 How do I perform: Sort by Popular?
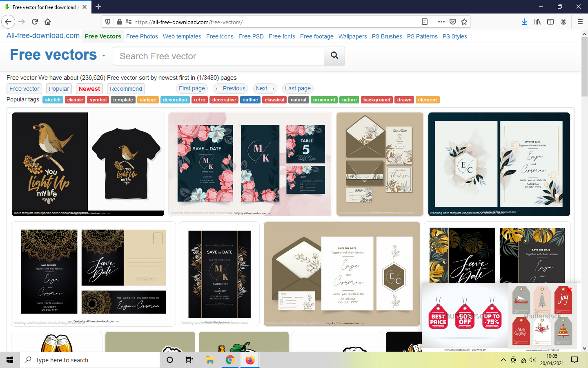coord(59,89)
